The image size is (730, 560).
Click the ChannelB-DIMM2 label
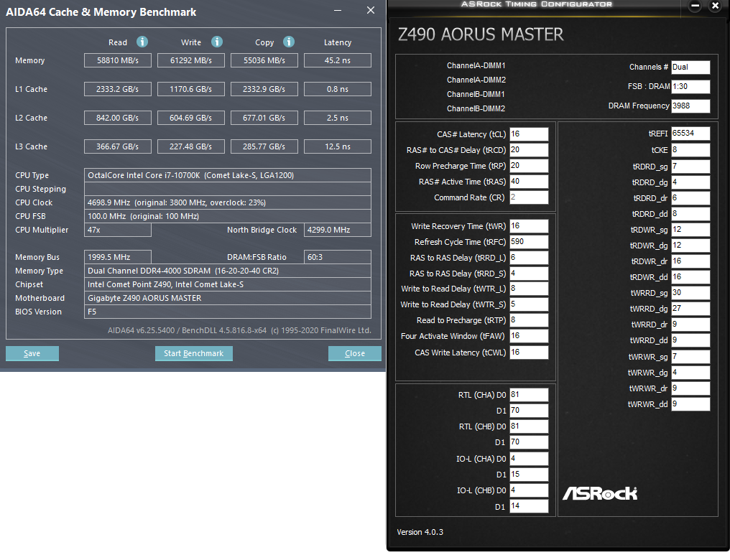click(x=476, y=108)
